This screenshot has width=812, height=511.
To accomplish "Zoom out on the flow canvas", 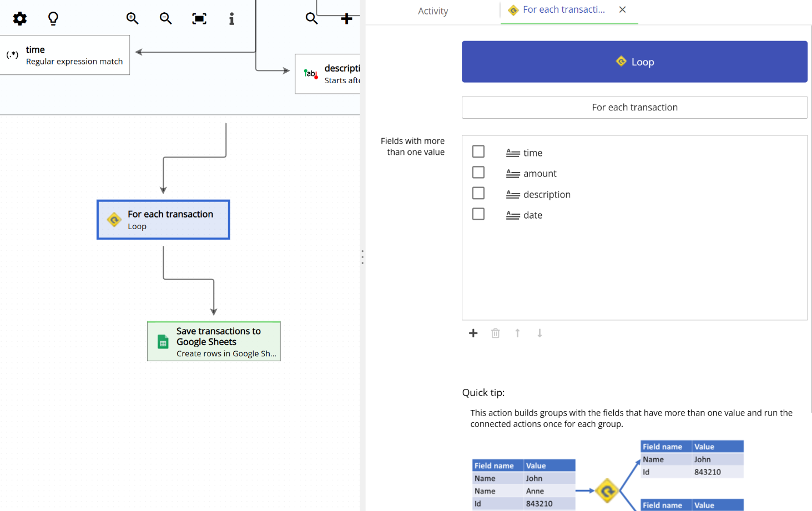I will 165,18.
